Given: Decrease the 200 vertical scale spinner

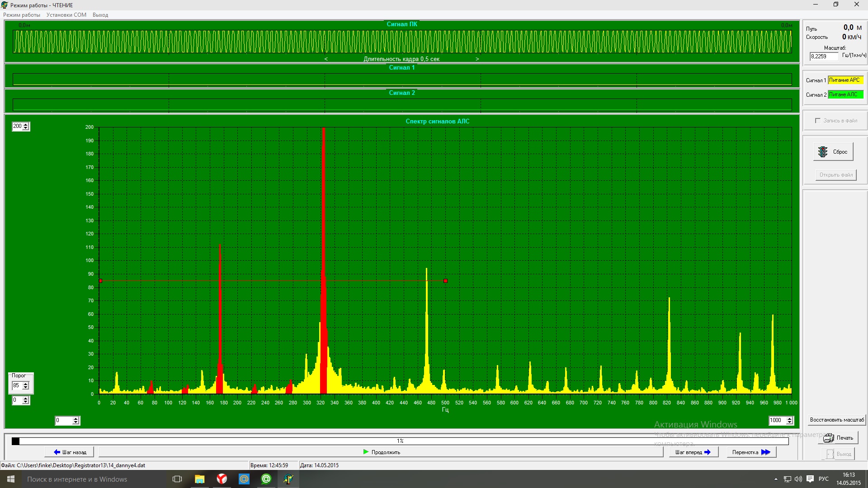Looking at the screenshot, I should 26,128.
